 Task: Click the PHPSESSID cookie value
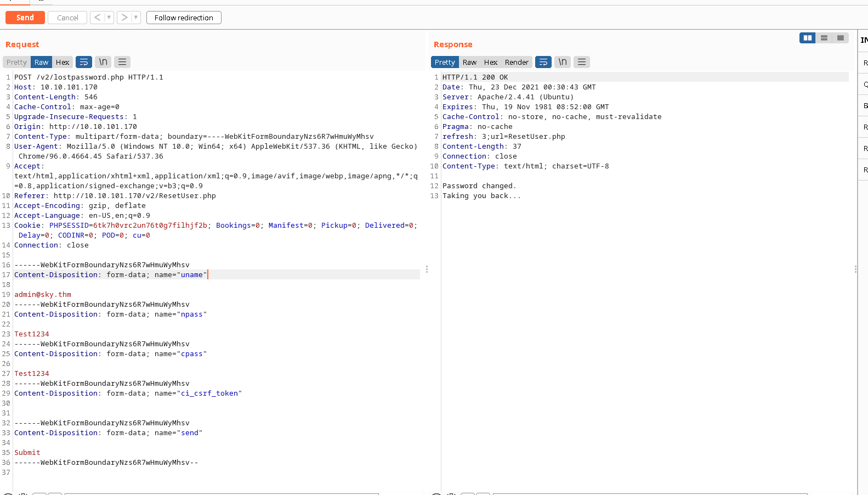[150, 226]
